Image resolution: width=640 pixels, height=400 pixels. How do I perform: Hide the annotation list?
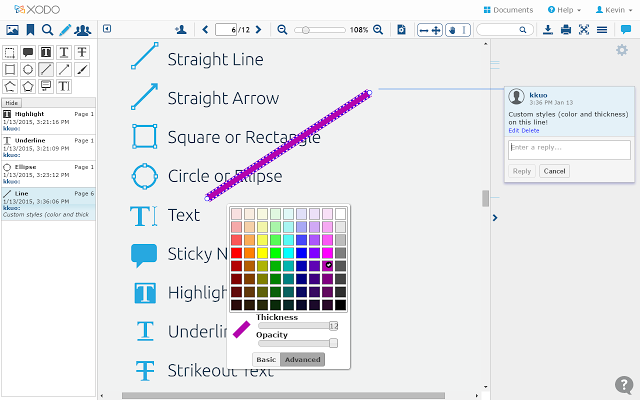[11, 103]
